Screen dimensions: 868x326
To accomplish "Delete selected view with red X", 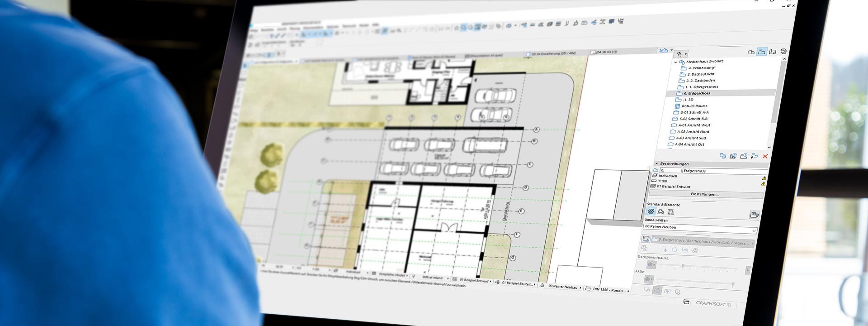I will click(765, 156).
